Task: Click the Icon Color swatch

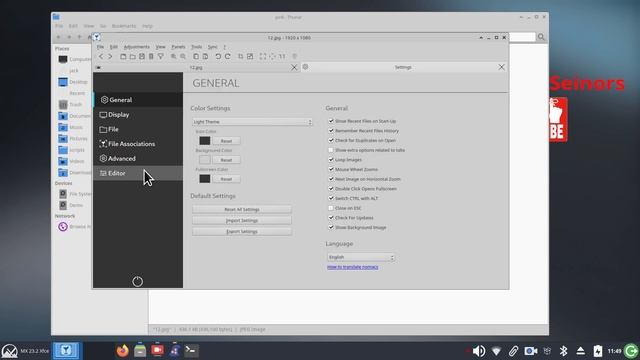Action: [x=205, y=141]
